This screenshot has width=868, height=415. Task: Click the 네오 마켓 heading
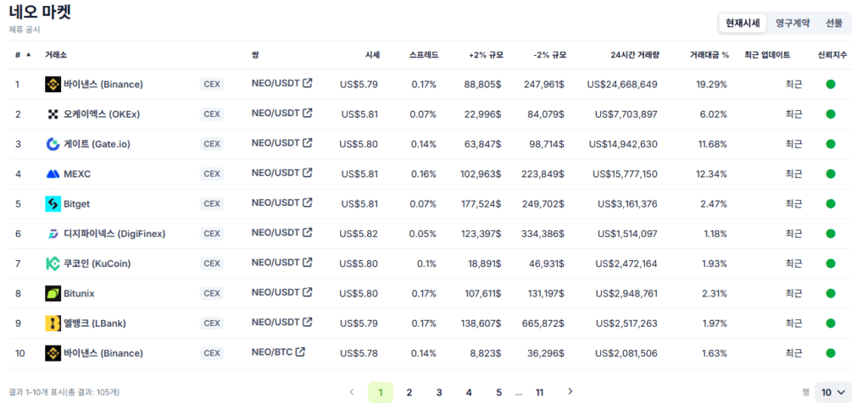pos(40,12)
